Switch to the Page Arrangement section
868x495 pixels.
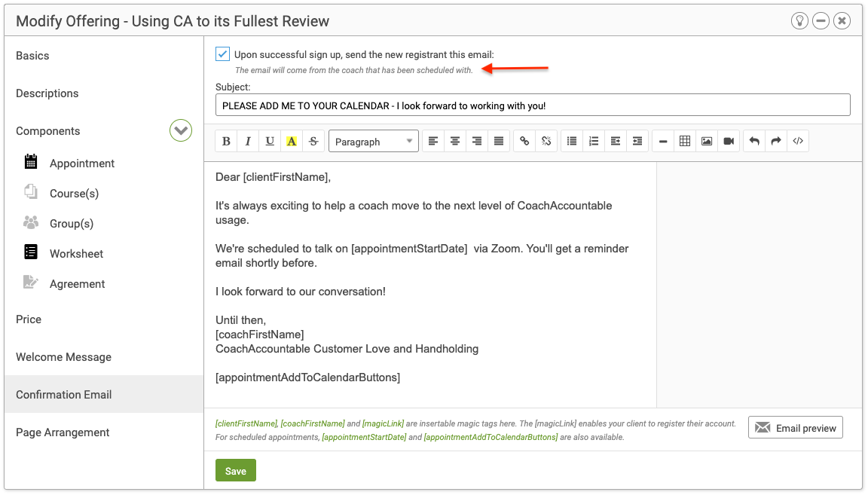click(63, 432)
